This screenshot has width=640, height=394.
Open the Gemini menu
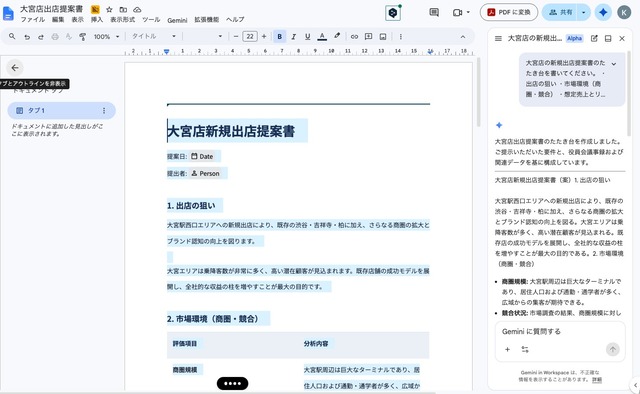click(x=177, y=20)
